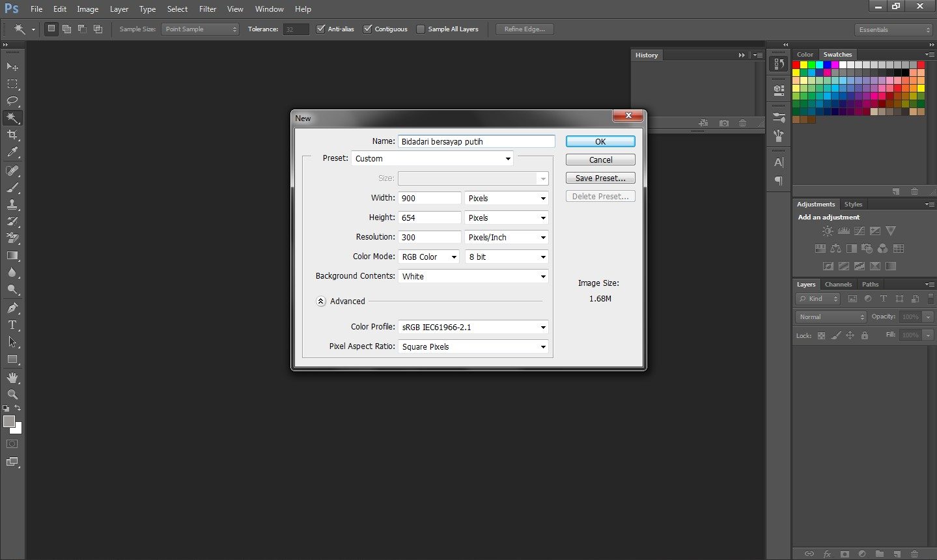Viewport: 937px width, 560px height.
Task: Switch to the Channels tab
Action: point(838,285)
